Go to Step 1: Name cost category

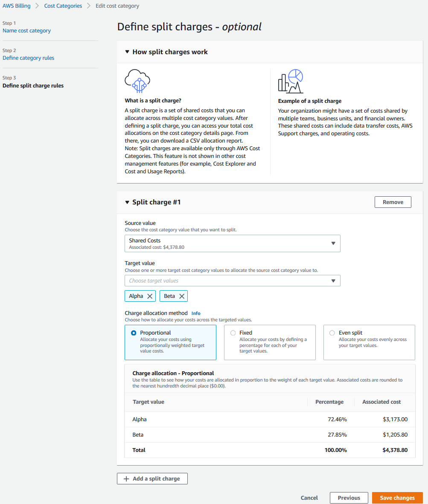point(26,30)
